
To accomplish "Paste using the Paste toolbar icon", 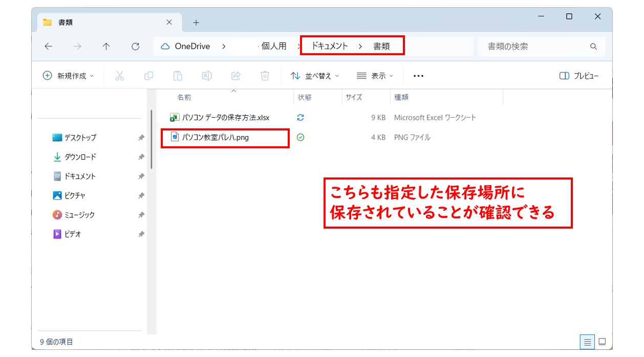I will (x=177, y=76).
